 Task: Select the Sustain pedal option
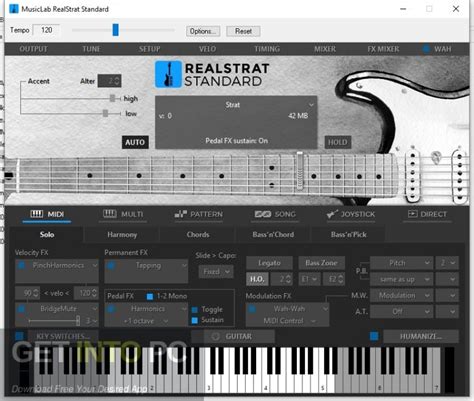tap(195, 320)
